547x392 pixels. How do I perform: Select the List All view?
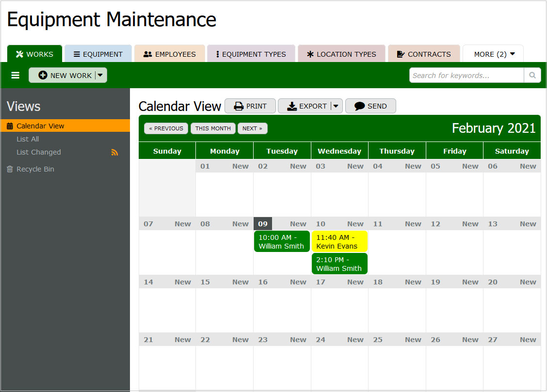pos(28,139)
